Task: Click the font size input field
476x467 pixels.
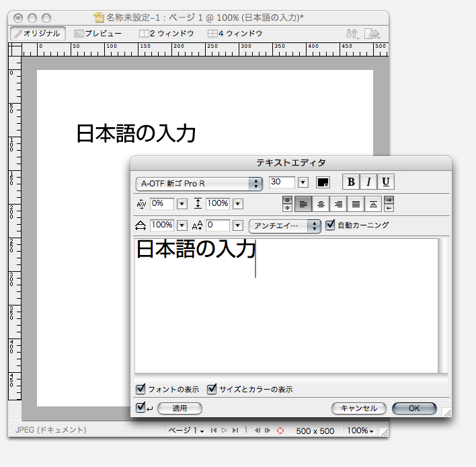Action: (282, 182)
